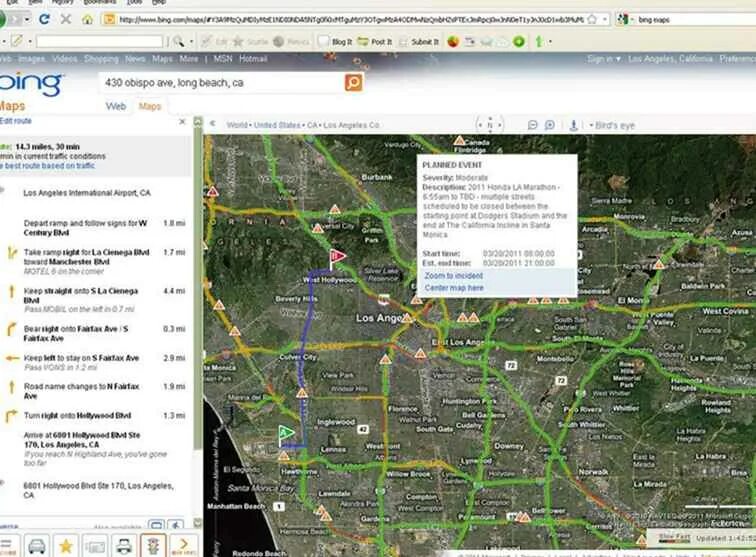
Task: Click the Los Angeles Co breadcrumb
Action: click(x=351, y=125)
